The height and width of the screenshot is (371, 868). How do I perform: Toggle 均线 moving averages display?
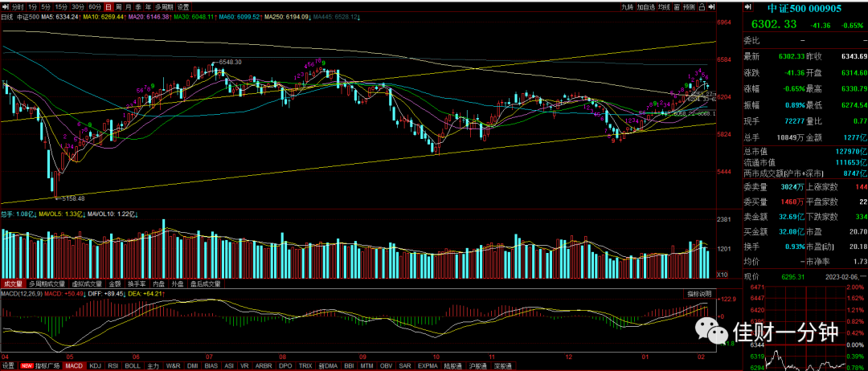(x=665, y=7)
